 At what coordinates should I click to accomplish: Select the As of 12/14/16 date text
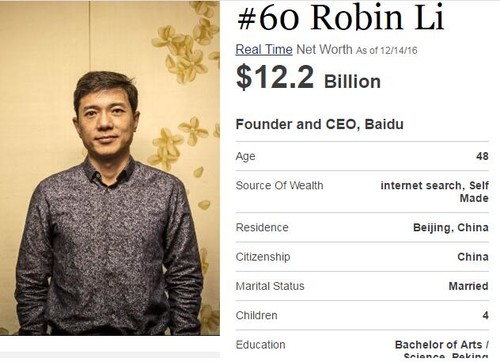387,50
